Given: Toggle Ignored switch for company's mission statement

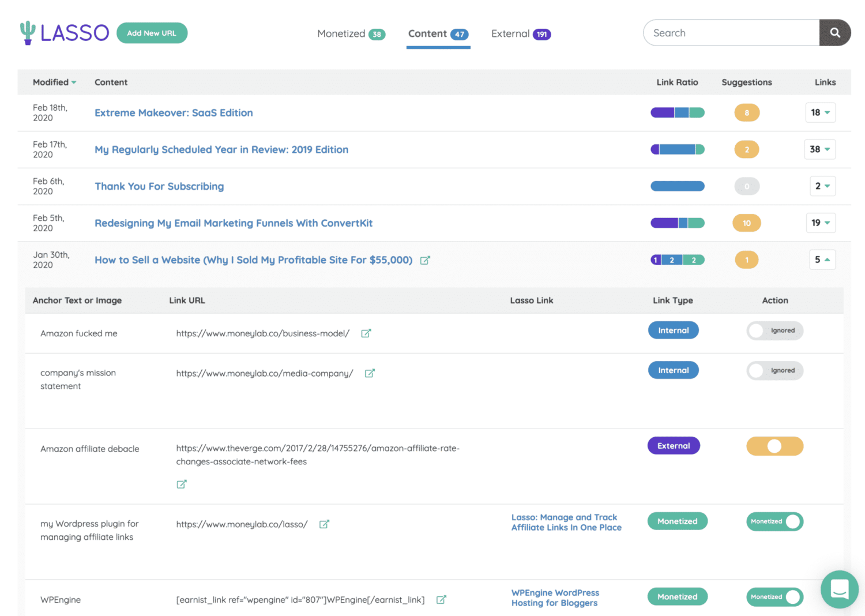Looking at the screenshot, I should [774, 370].
